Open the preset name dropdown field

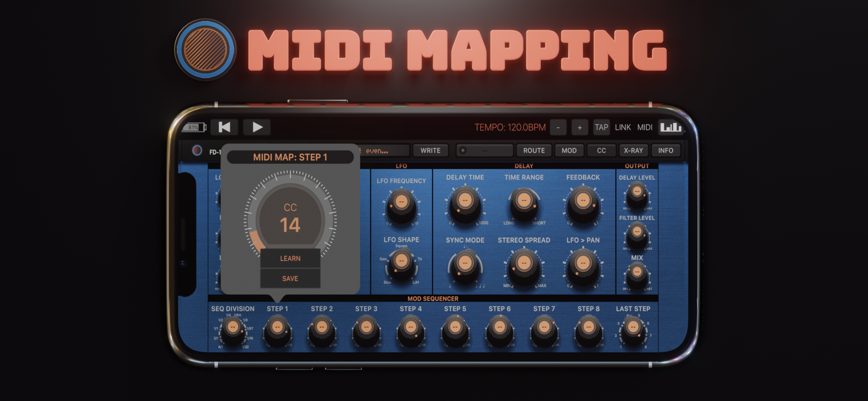[x=384, y=150]
